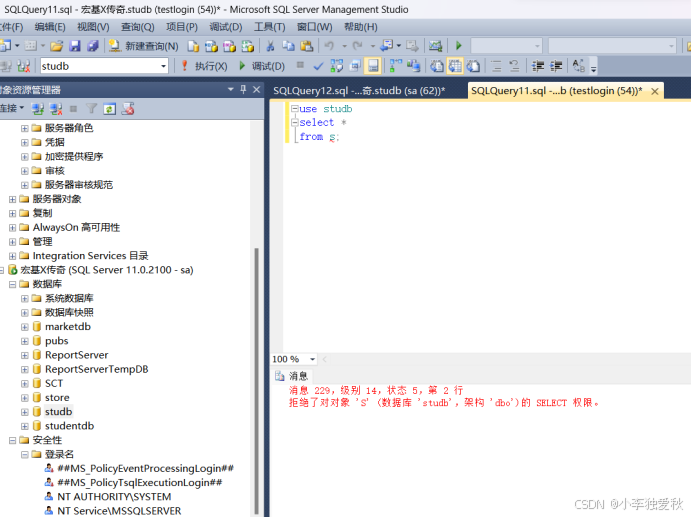Expand the 系统数据库 folder

point(25,299)
